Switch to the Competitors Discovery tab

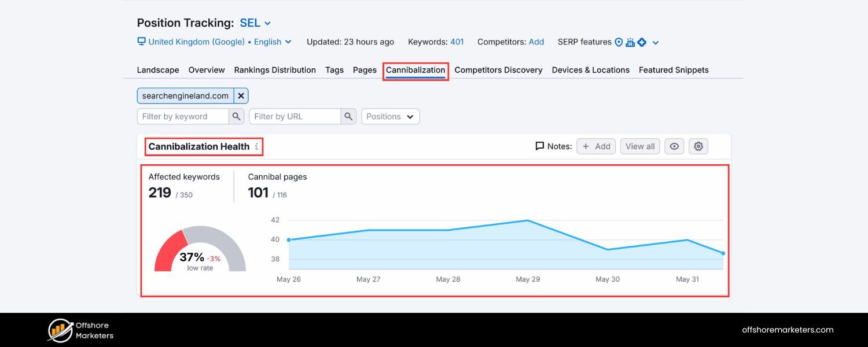click(x=498, y=69)
